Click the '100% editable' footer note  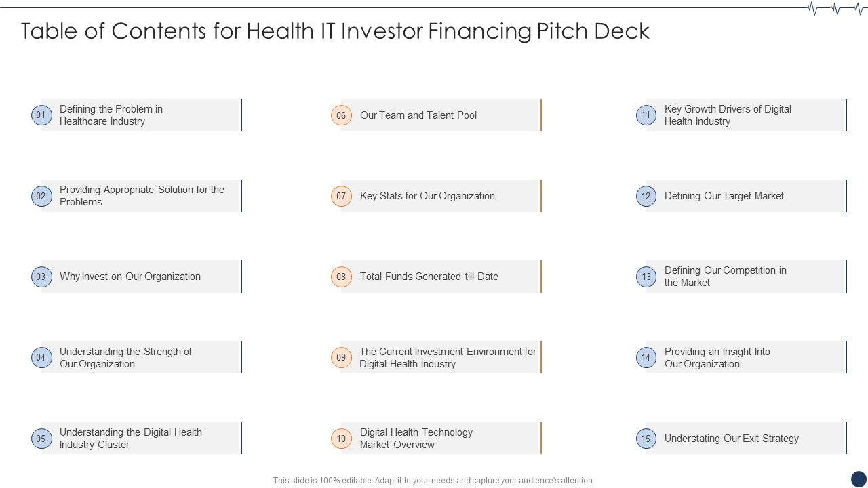(433, 481)
